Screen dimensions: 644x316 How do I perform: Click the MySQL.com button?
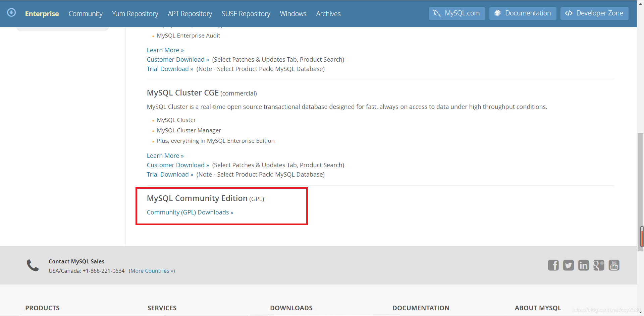pyautogui.click(x=457, y=13)
